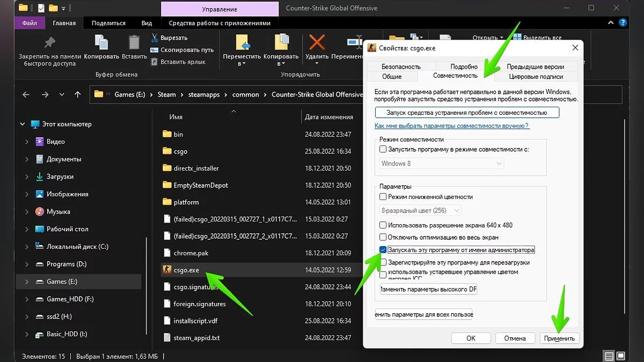Collapse the This PC tree node

click(23, 124)
